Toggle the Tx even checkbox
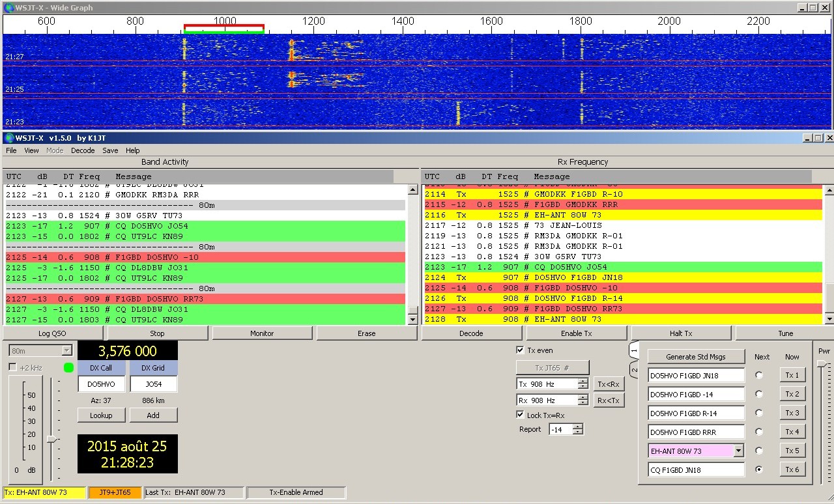834x504 pixels. (x=520, y=350)
